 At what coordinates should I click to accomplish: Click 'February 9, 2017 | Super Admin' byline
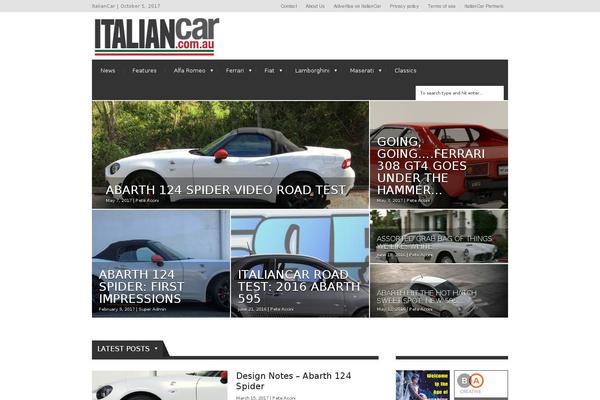tap(132, 309)
